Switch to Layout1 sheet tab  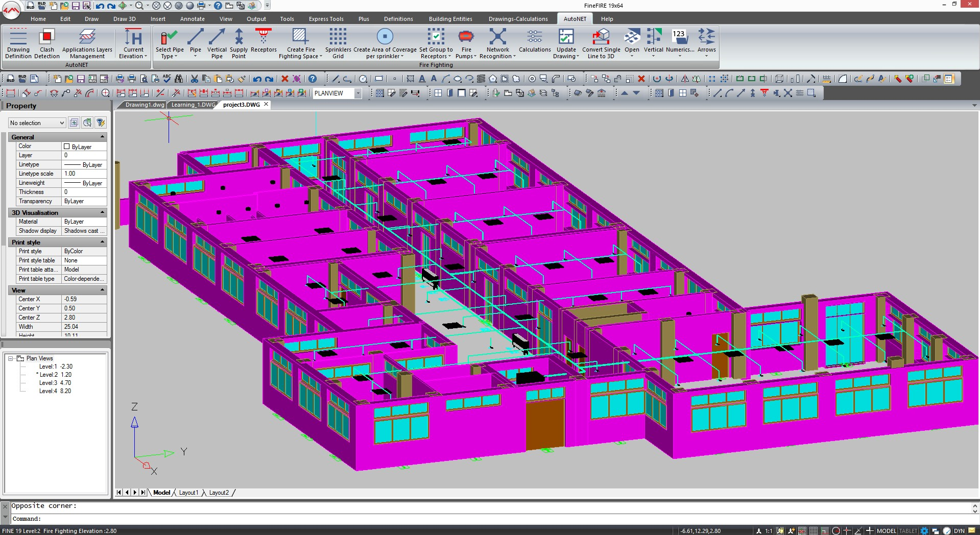point(188,493)
